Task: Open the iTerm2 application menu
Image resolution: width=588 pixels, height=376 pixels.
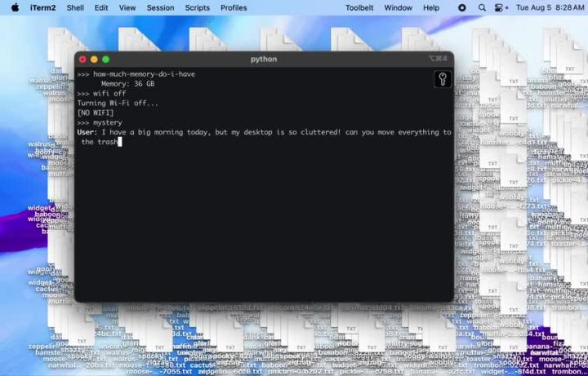Action: pos(42,7)
